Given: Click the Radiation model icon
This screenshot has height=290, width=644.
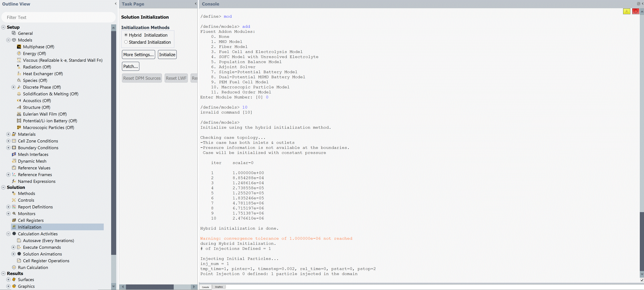Looking at the screenshot, I should pos(19,67).
